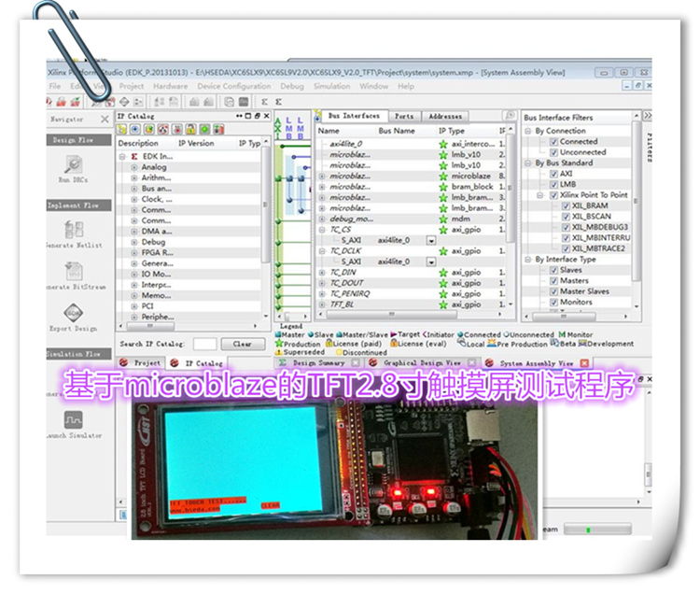
Task: Open the Hardware menu
Action: tap(170, 86)
